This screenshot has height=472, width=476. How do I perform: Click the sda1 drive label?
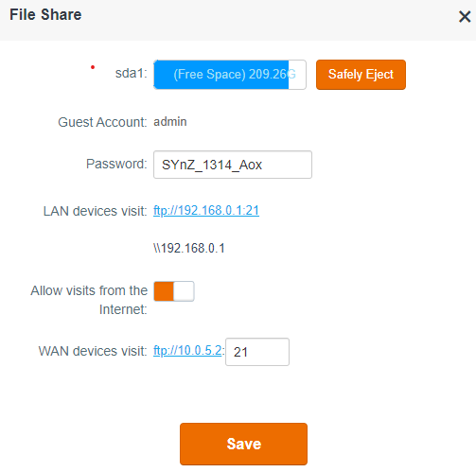132,73
